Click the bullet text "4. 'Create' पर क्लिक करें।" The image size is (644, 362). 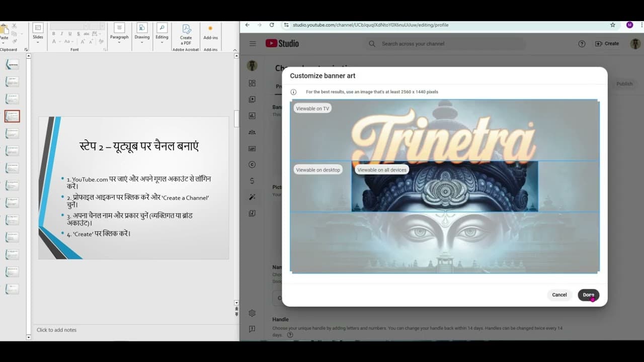(99, 234)
